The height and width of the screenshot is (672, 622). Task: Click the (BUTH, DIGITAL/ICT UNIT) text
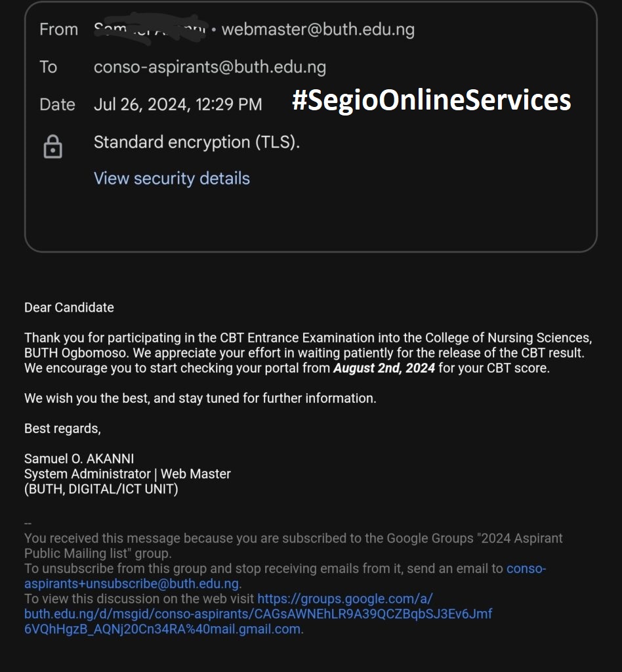(x=101, y=489)
